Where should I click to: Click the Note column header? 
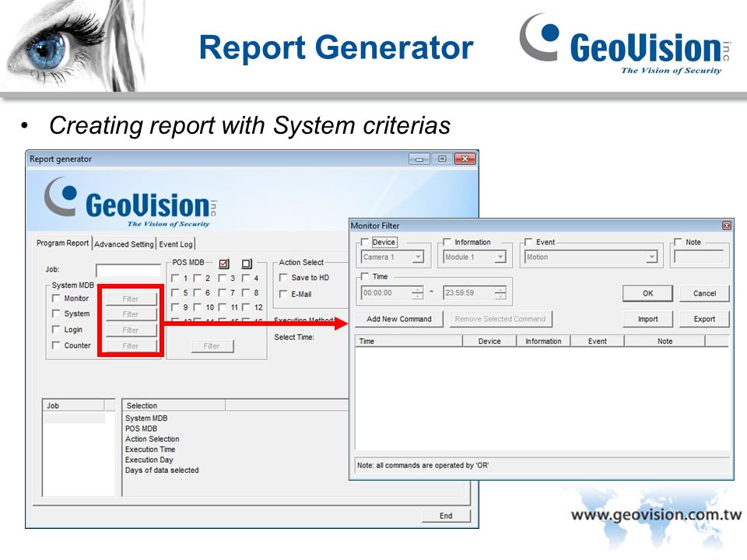pos(665,341)
